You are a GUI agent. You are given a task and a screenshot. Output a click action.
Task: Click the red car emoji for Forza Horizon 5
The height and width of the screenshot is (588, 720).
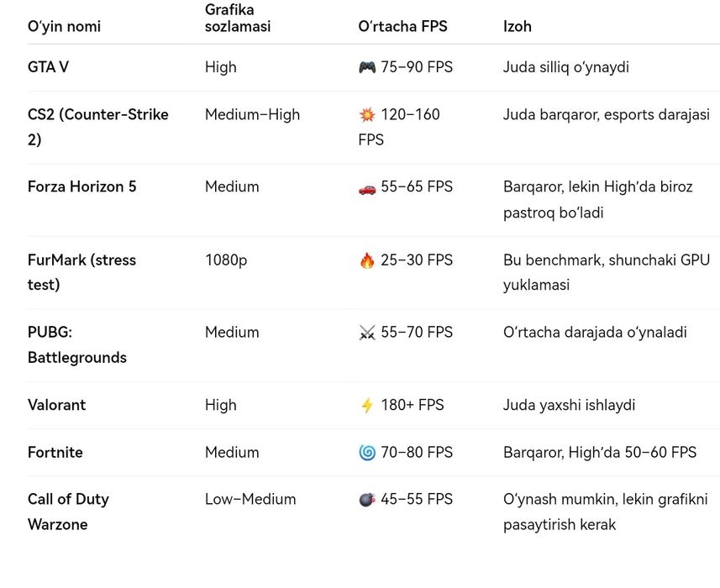point(367,187)
